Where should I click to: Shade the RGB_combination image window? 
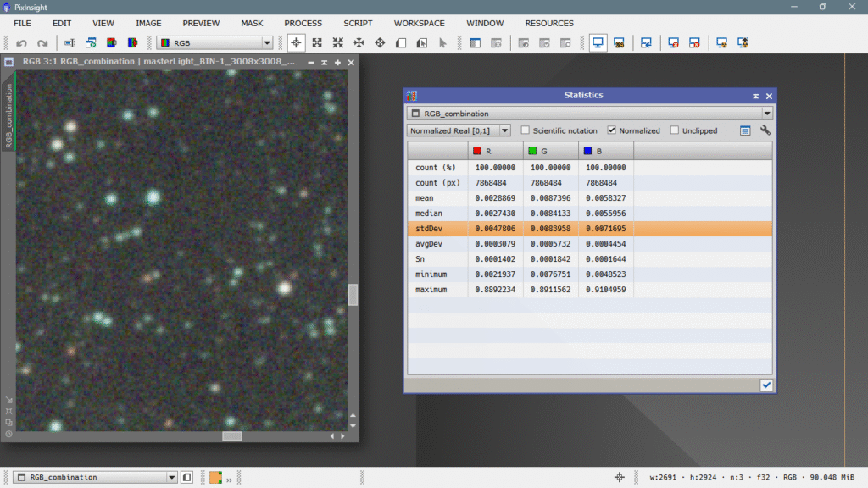325,63
